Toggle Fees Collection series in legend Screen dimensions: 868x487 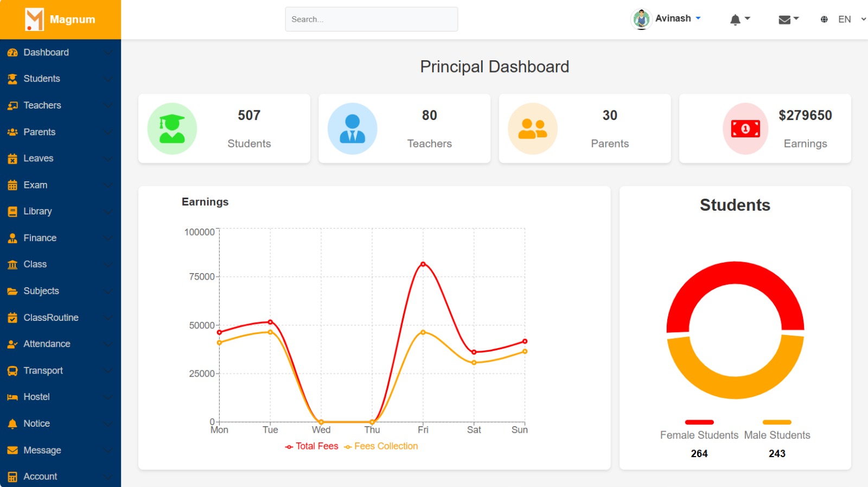tap(381, 446)
